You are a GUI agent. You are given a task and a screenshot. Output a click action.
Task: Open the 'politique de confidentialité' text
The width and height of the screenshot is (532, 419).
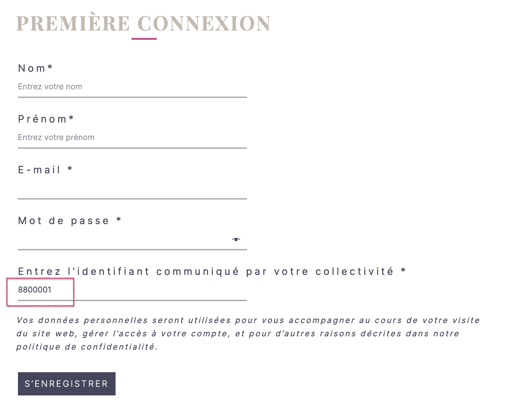87,347
